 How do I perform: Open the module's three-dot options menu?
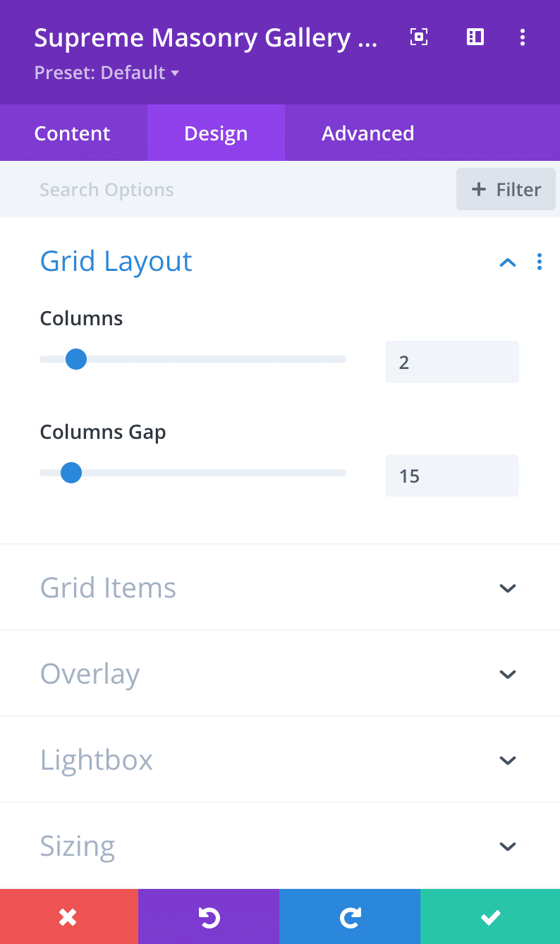point(522,37)
